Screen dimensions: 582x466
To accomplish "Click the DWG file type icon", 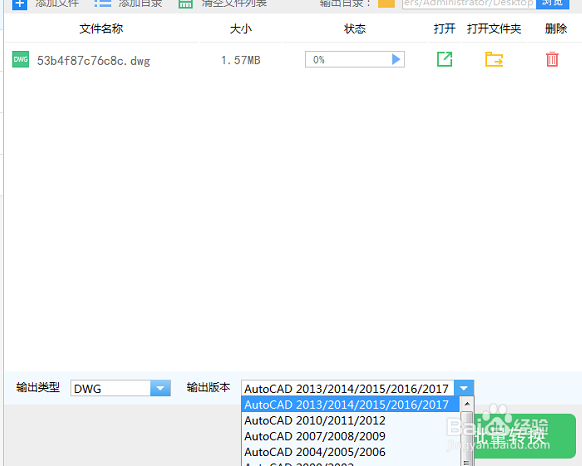I will click(20, 59).
